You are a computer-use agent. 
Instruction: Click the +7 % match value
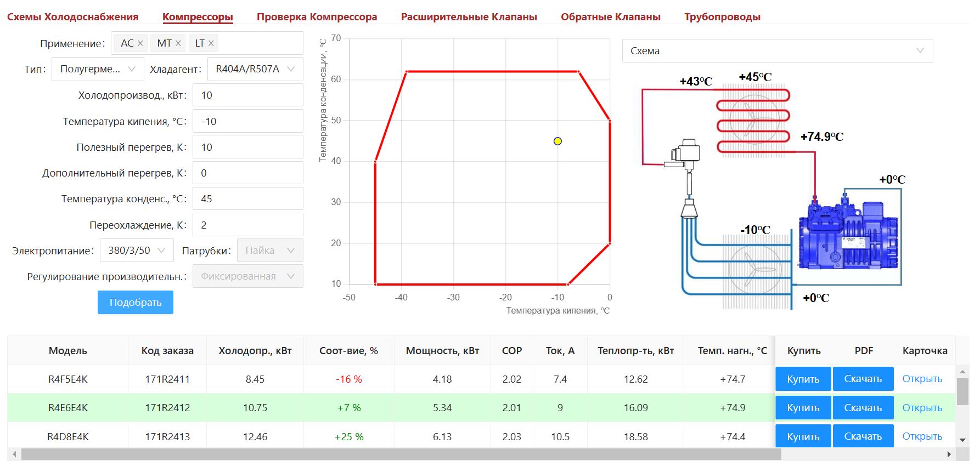point(349,408)
